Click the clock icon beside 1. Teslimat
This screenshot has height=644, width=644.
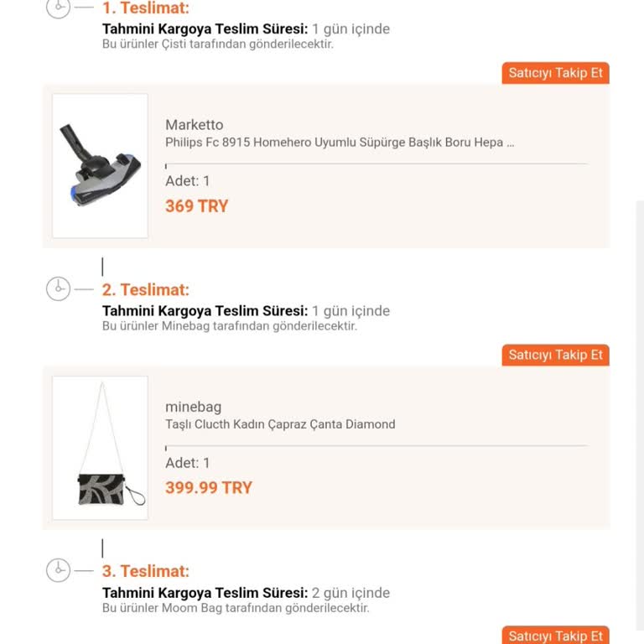(57, 8)
